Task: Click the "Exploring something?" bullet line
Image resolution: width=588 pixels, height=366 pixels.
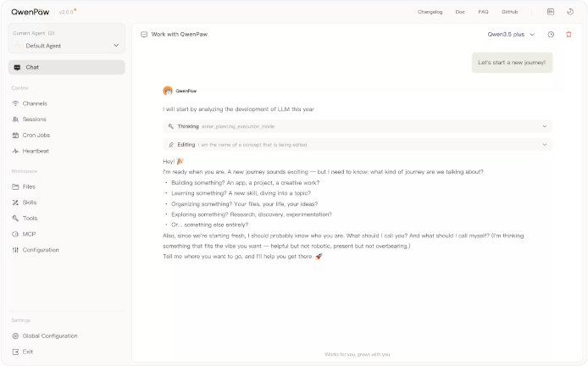Action: (x=252, y=214)
